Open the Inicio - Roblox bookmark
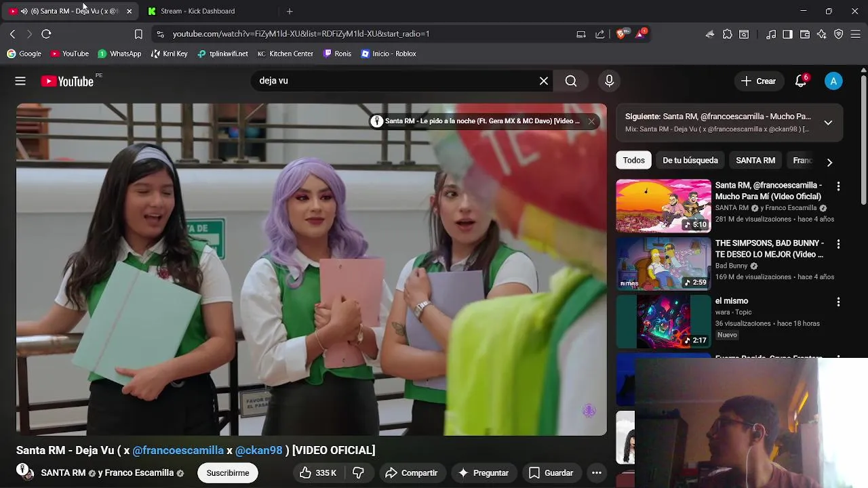This screenshot has width=868, height=488. click(389, 54)
